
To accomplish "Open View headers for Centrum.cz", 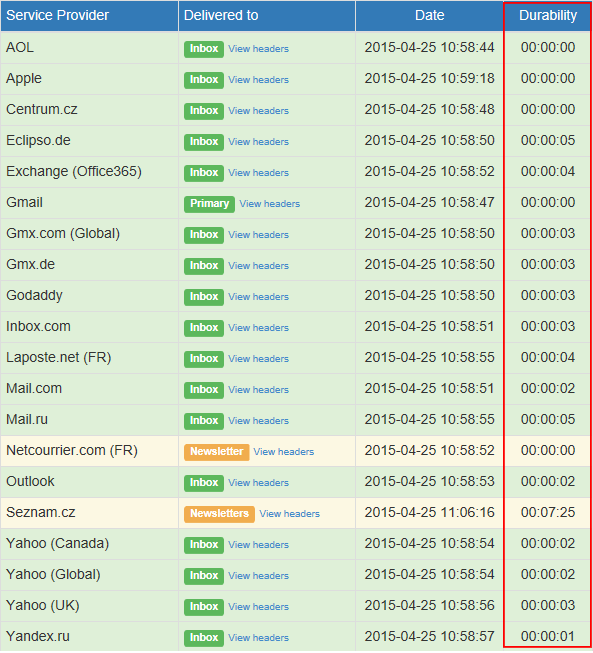I will (x=258, y=111).
